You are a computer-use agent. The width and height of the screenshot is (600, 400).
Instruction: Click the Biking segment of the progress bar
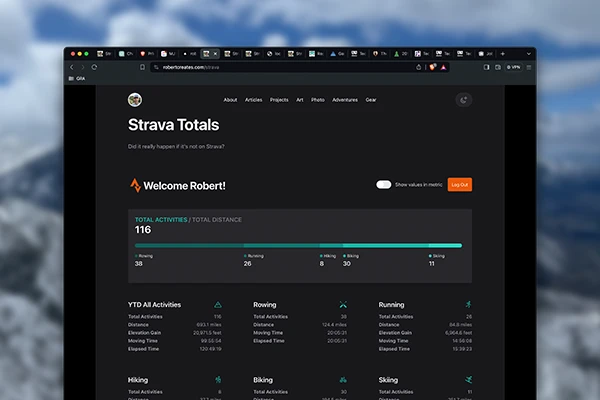tap(386, 245)
